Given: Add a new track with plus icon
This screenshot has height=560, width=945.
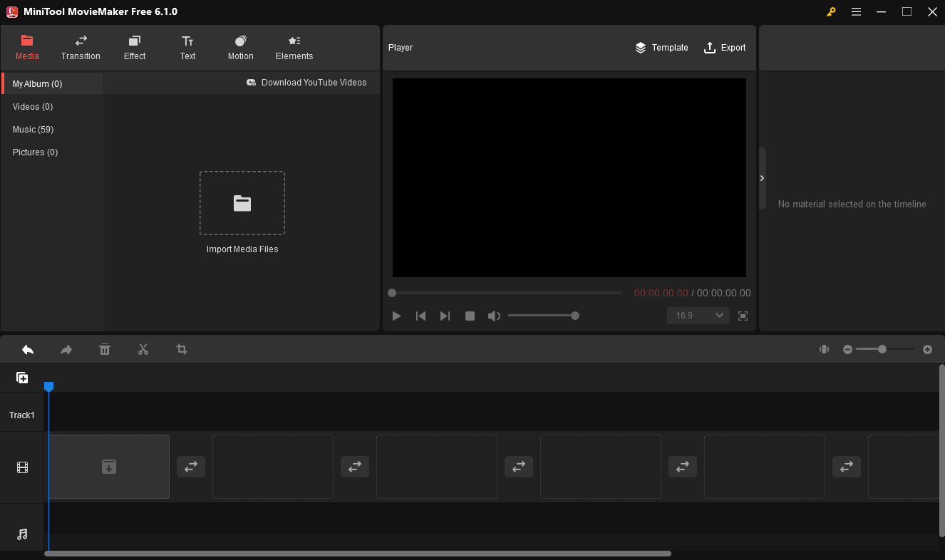Looking at the screenshot, I should click(x=22, y=378).
